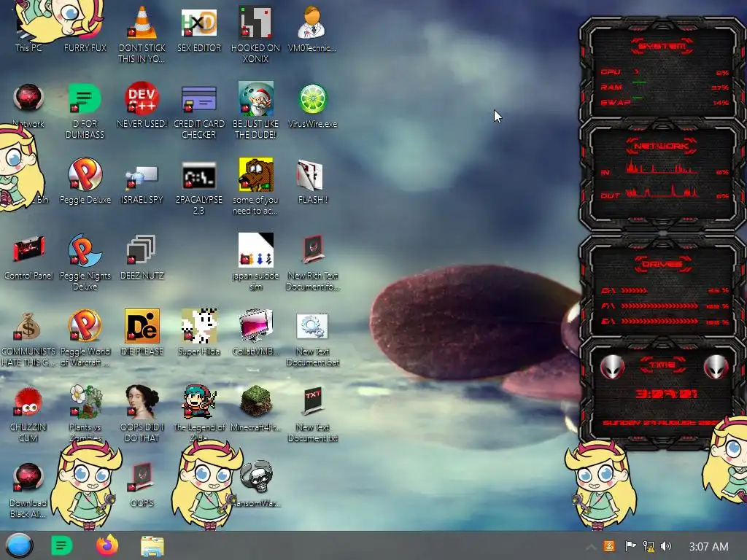Open the VM0Technic desktop icon
The image size is (747, 560).
pos(312,23)
